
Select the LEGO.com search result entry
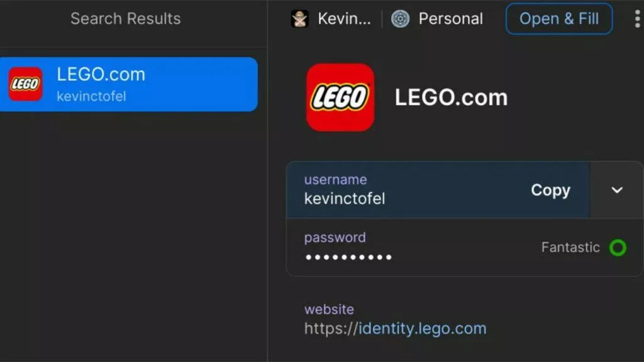coord(128,84)
